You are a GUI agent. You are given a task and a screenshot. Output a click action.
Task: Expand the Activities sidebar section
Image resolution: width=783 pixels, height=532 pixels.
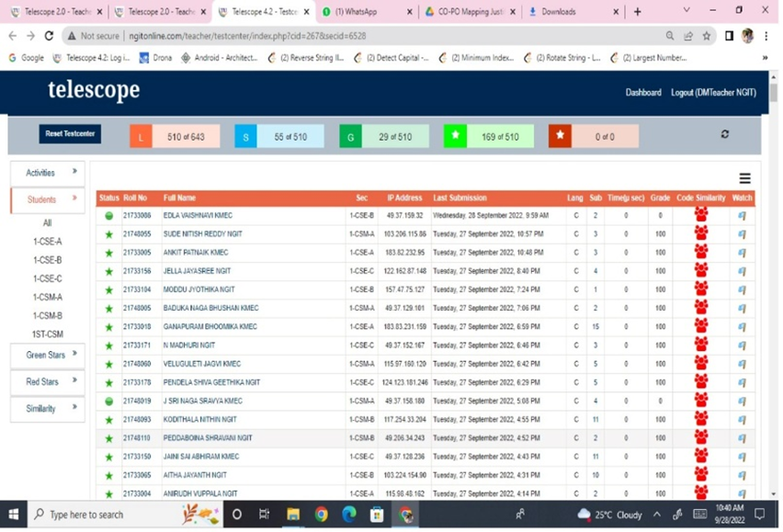click(47, 173)
